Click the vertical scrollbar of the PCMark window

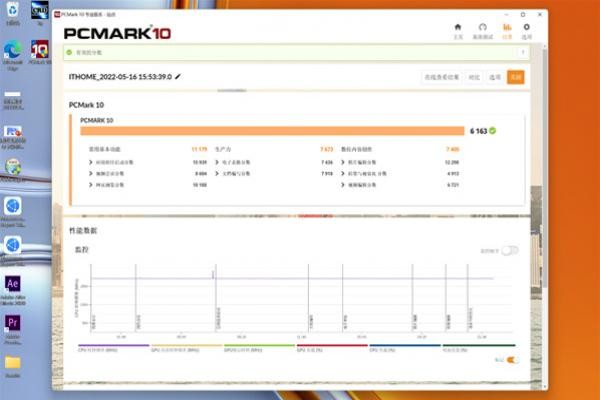(545, 168)
